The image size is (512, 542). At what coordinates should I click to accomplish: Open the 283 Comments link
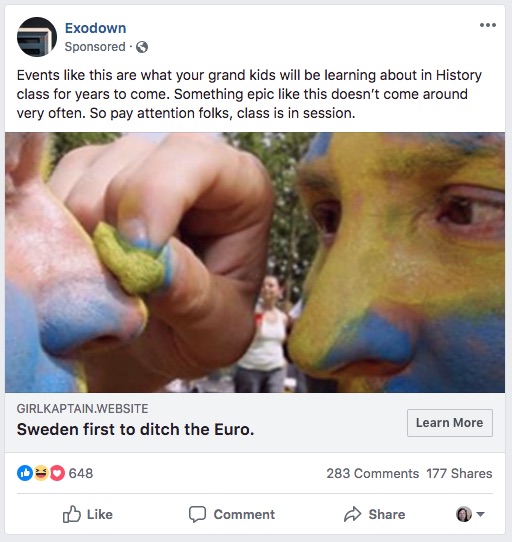(373, 473)
